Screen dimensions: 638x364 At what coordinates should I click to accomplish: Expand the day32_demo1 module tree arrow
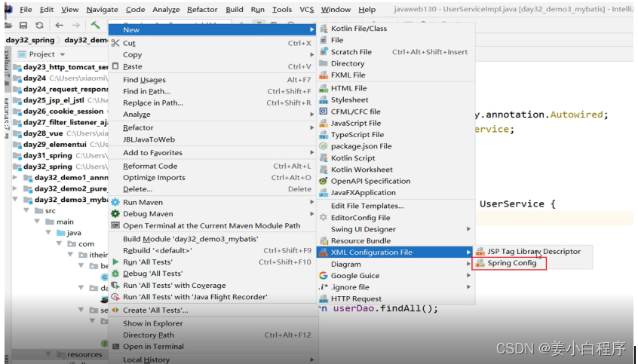click(16, 177)
